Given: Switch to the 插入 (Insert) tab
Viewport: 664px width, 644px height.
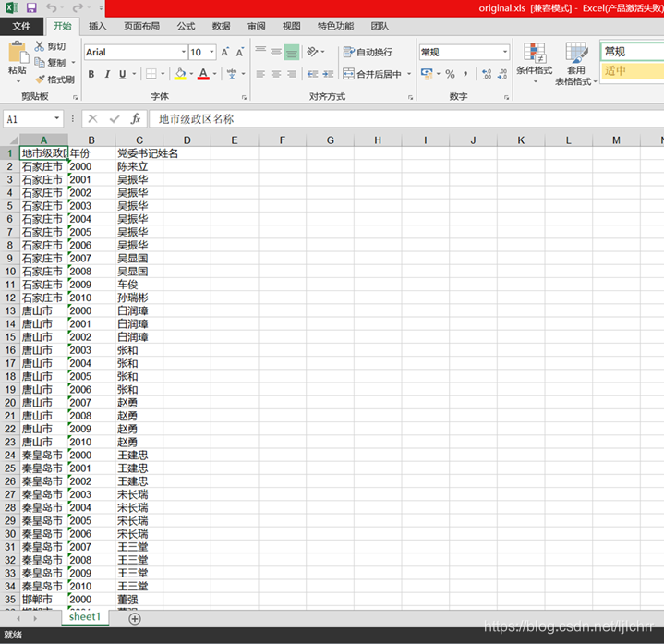Looking at the screenshot, I should 97,26.
